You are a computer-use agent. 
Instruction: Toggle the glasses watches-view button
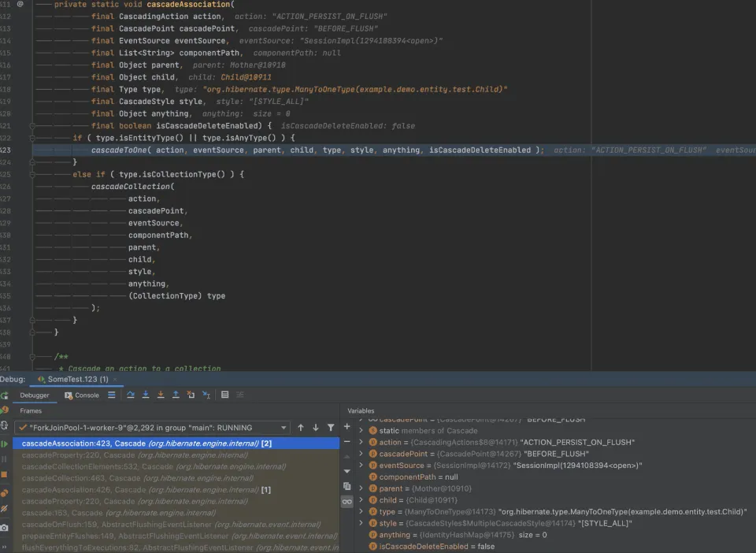pyautogui.click(x=346, y=502)
